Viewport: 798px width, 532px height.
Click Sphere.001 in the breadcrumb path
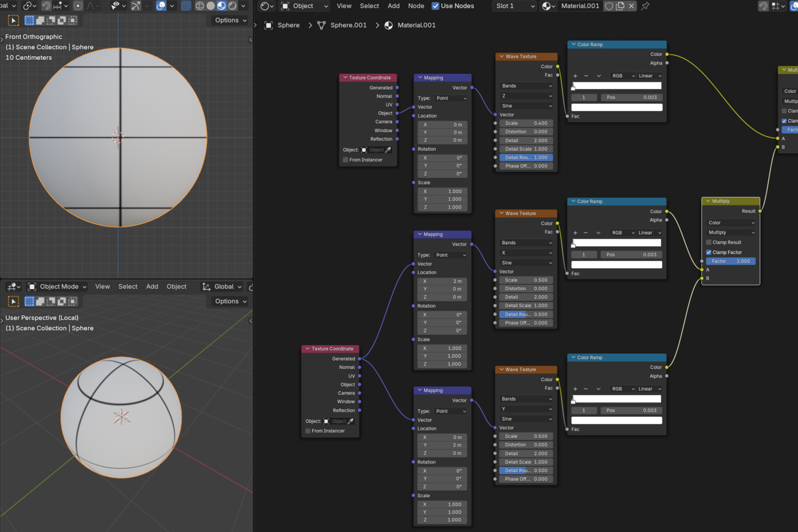coord(348,26)
